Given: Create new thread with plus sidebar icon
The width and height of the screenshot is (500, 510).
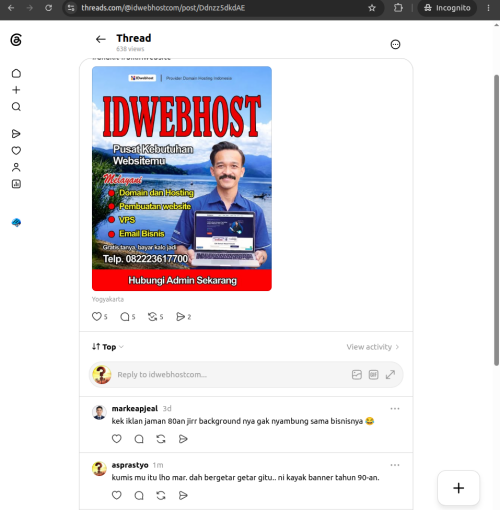Looking at the screenshot, I should (16, 90).
